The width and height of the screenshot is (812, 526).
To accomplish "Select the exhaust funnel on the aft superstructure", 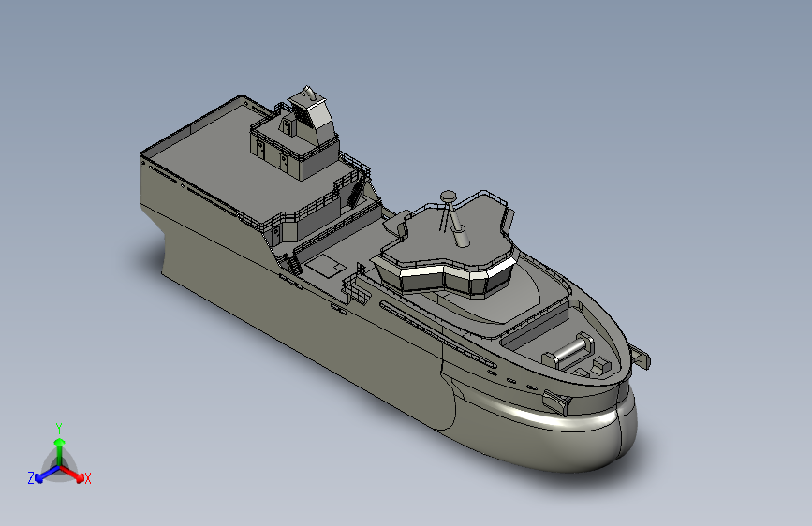I will [x=312, y=115].
